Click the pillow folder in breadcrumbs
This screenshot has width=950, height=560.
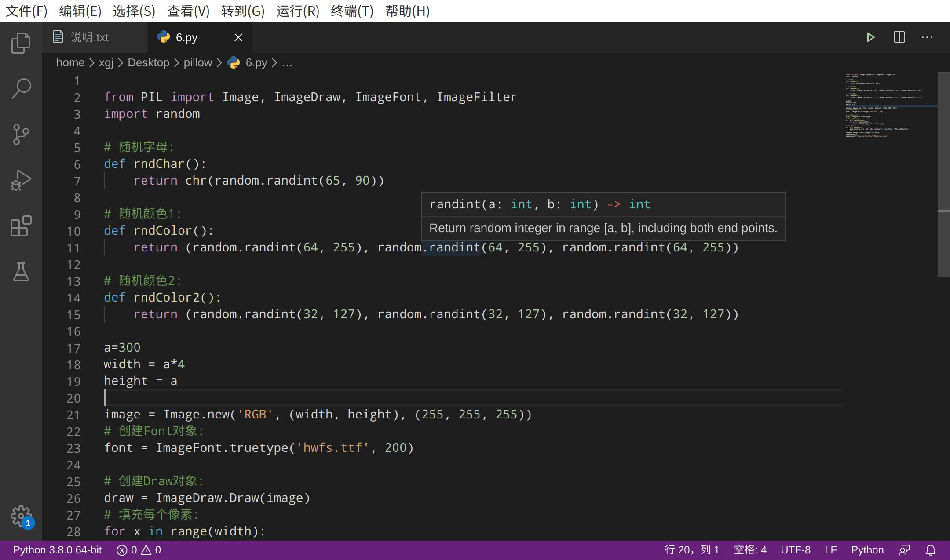coord(197,63)
